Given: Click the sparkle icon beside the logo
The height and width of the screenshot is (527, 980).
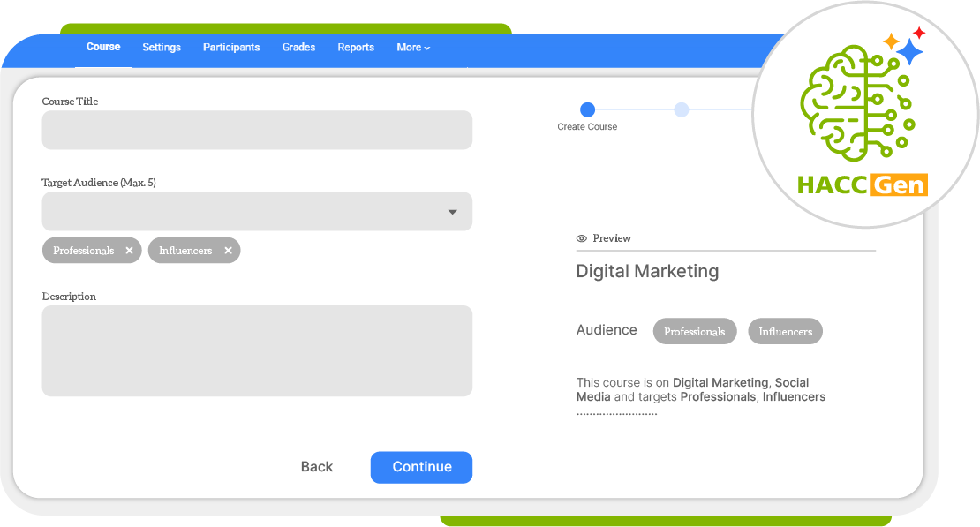Looking at the screenshot, I should coord(909,49).
